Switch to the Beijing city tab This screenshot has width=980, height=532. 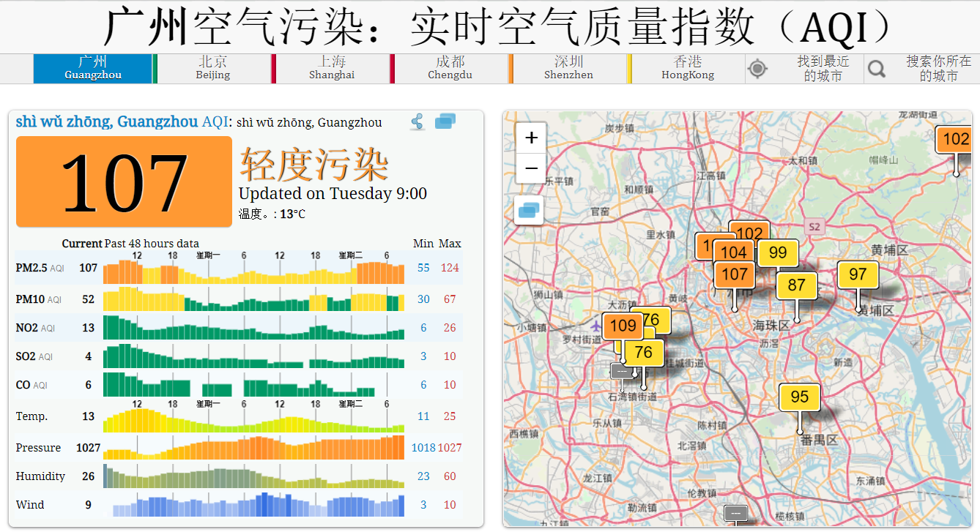(212, 68)
